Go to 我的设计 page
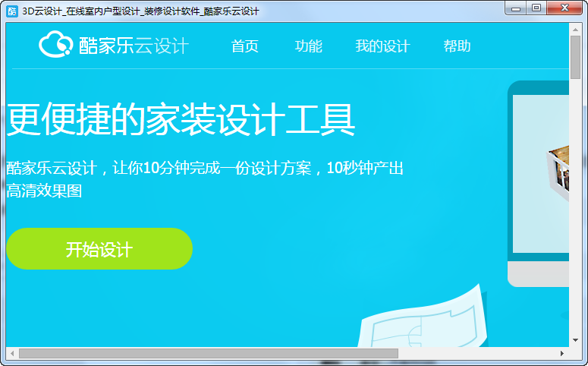Screen dimensions: 588x366 tap(382, 46)
